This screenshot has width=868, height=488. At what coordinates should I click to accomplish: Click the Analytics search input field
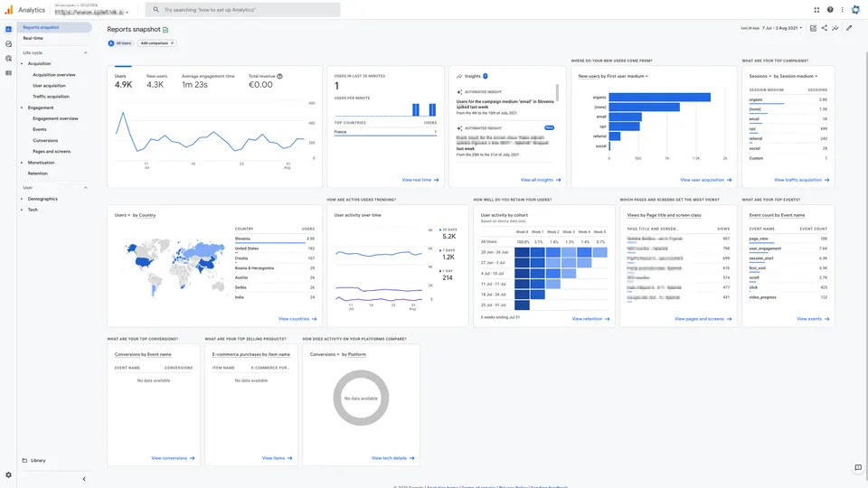pos(242,9)
